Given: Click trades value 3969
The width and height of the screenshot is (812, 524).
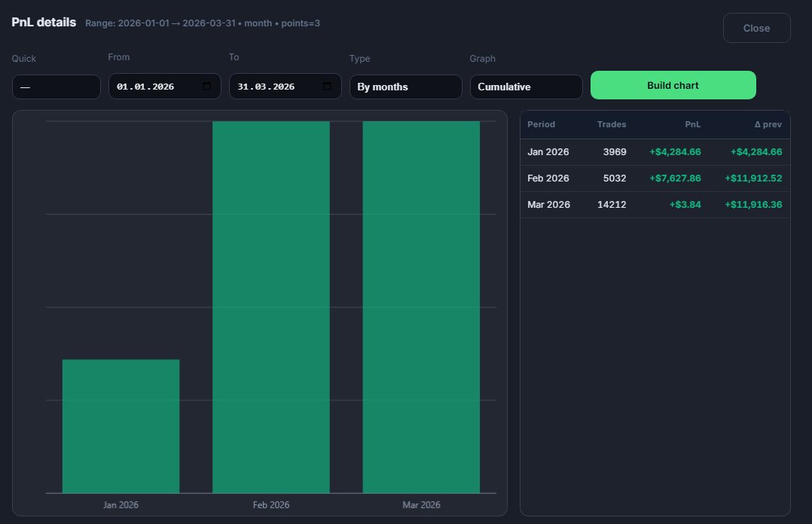Looking at the screenshot, I should tap(615, 152).
